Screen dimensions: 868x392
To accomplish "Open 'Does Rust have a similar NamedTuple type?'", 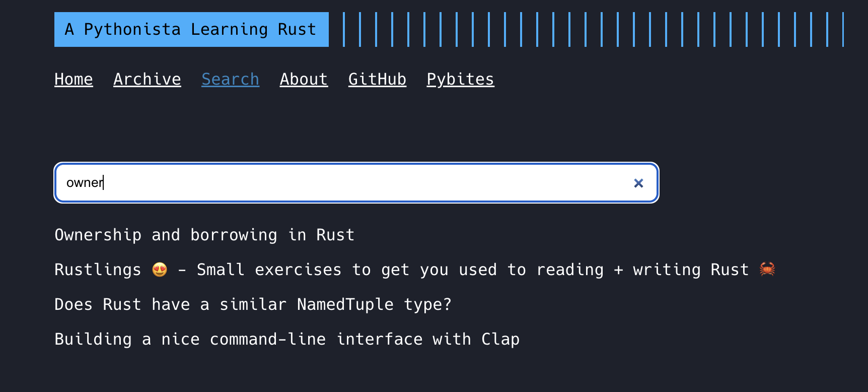I will pos(253,304).
